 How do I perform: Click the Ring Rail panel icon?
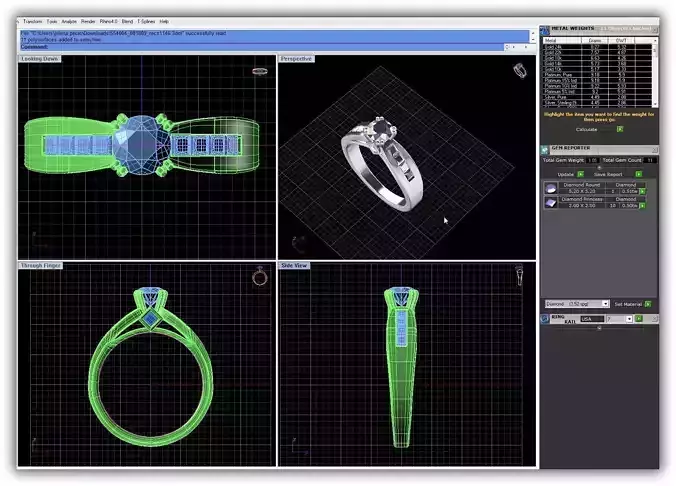click(545, 319)
